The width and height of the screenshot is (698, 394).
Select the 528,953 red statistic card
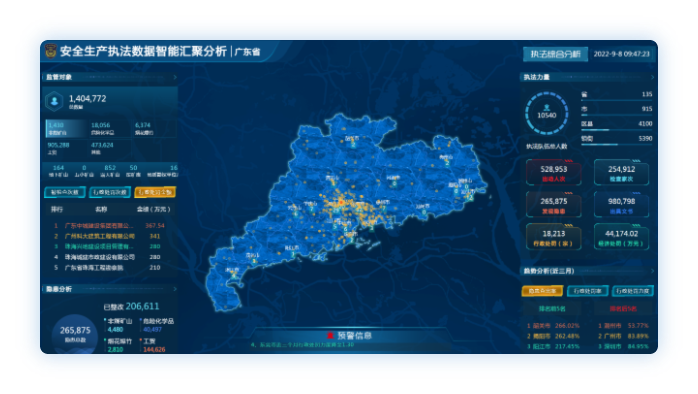click(x=553, y=173)
